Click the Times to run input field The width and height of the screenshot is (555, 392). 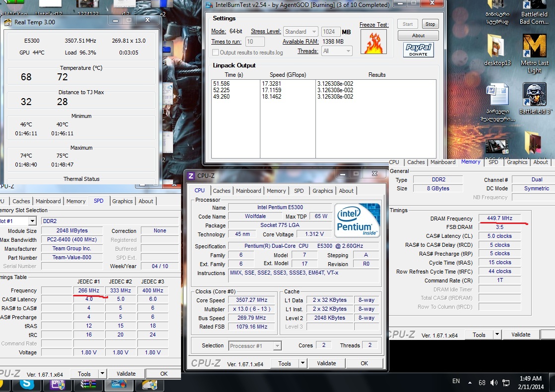point(255,42)
